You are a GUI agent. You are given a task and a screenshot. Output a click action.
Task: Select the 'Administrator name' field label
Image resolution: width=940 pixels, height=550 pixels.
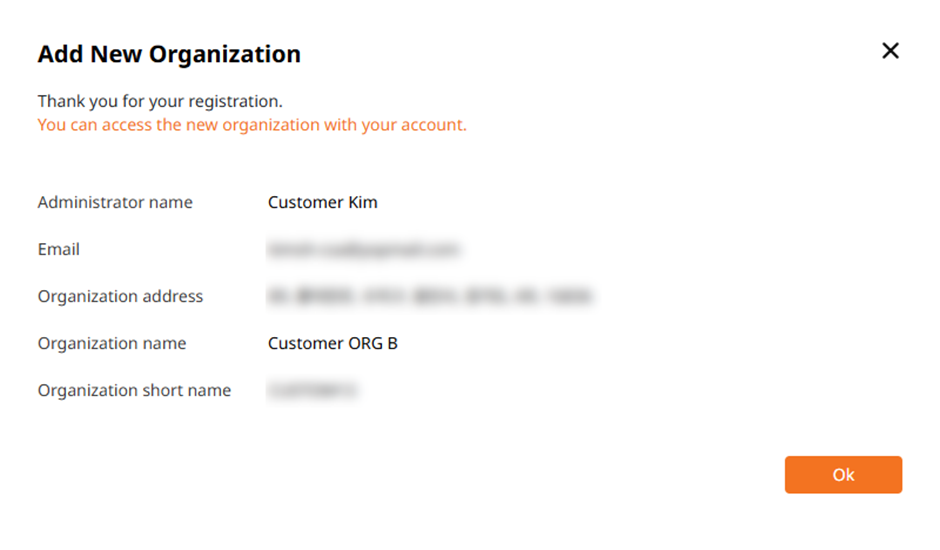click(115, 202)
